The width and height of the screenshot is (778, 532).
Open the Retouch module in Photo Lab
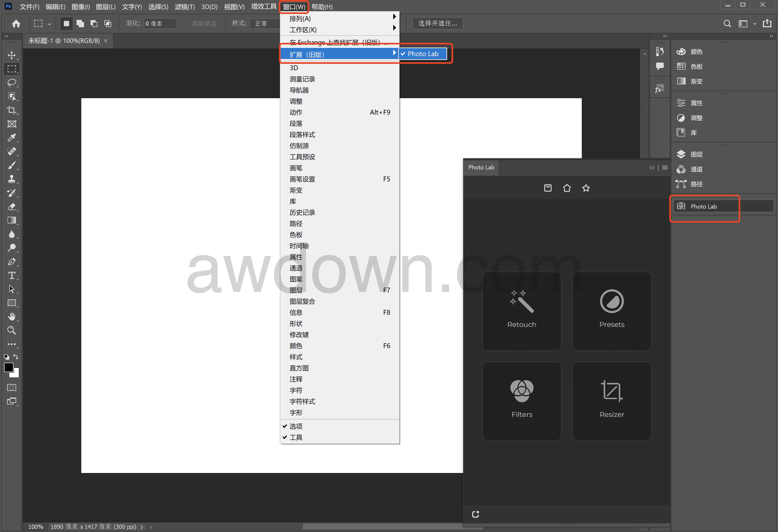click(521, 311)
